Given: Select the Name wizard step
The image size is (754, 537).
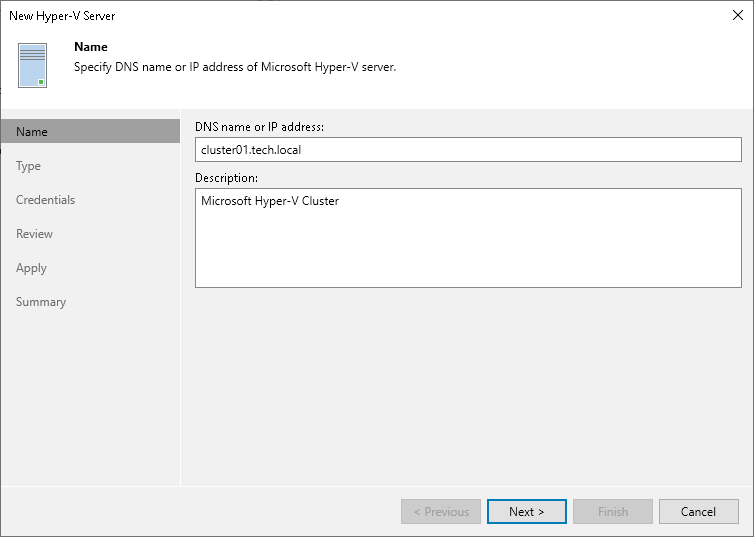Looking at the screenshot, I should pos(90,131).
